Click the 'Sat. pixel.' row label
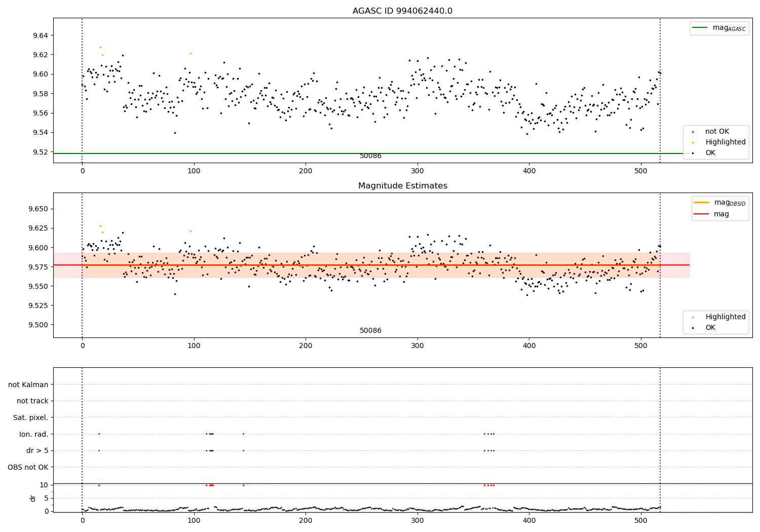Screen dimensions: 760x532 click(x=31, y=418)
